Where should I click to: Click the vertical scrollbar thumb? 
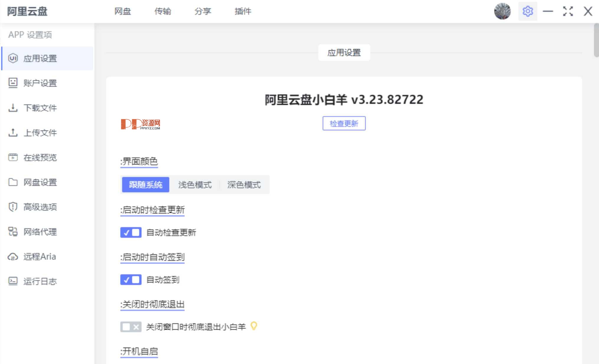596,40
